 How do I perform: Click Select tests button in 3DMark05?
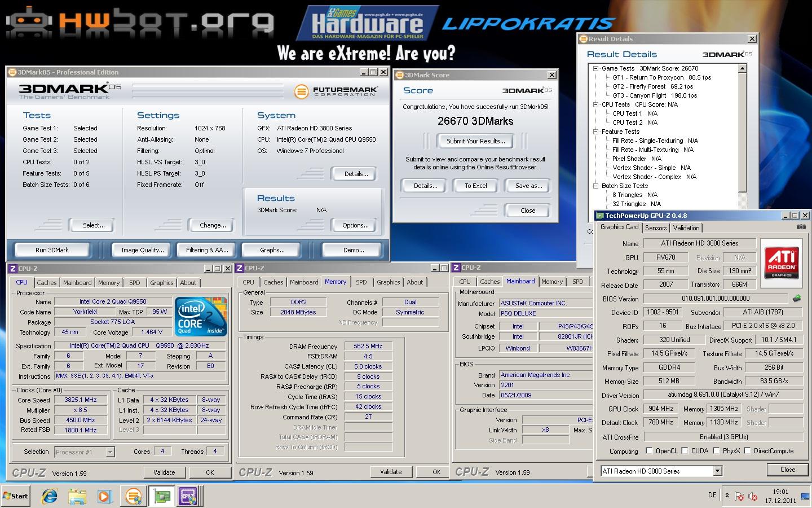click(94, 225)
